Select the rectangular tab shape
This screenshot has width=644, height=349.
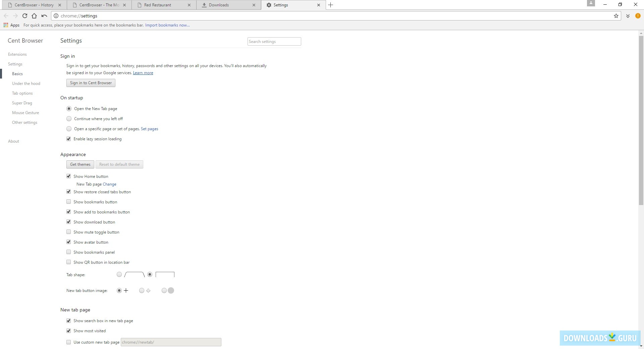click(150, 275)
